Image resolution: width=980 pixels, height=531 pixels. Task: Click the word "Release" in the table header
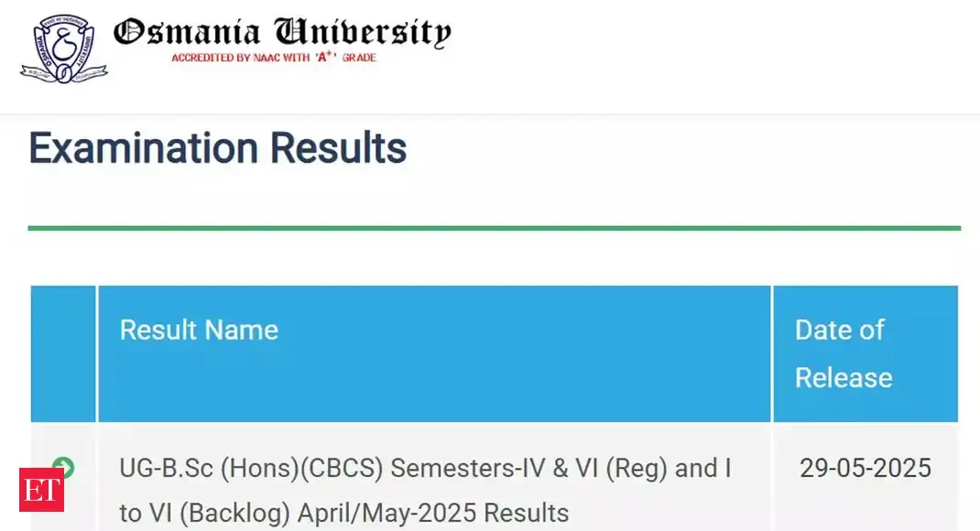coord(844,377)
